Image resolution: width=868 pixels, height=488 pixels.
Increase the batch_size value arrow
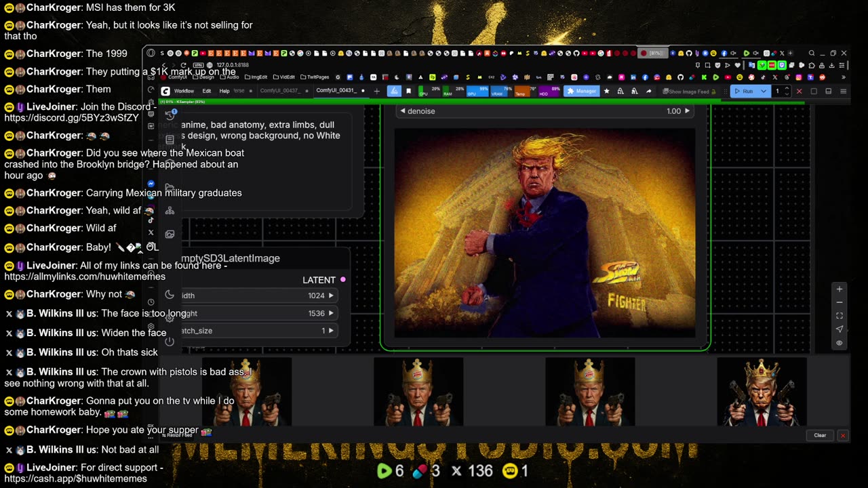(x=331, y=331)
